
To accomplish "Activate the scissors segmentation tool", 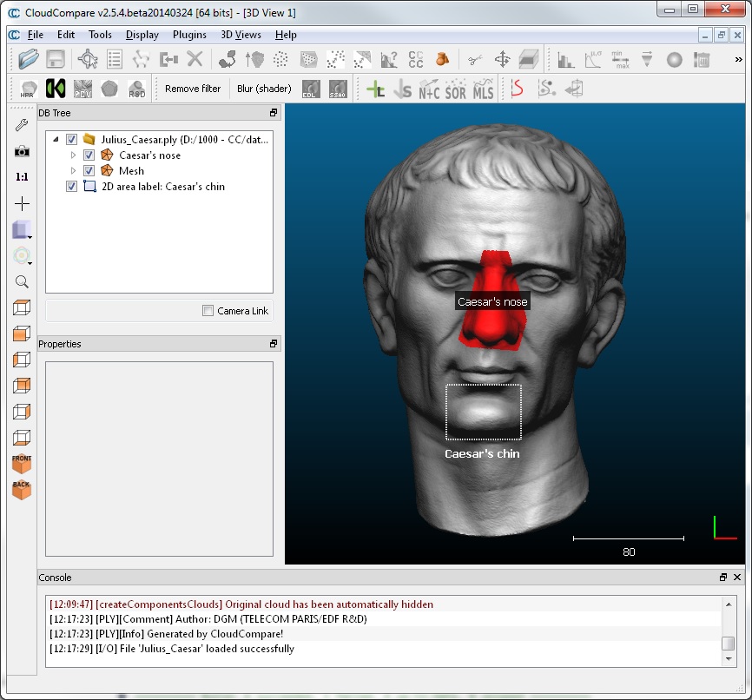I will click(x=474, y=58).
